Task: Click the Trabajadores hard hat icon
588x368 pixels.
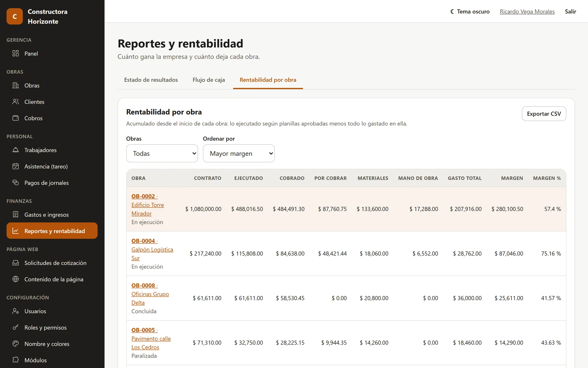Action: [x=16, y=150]
